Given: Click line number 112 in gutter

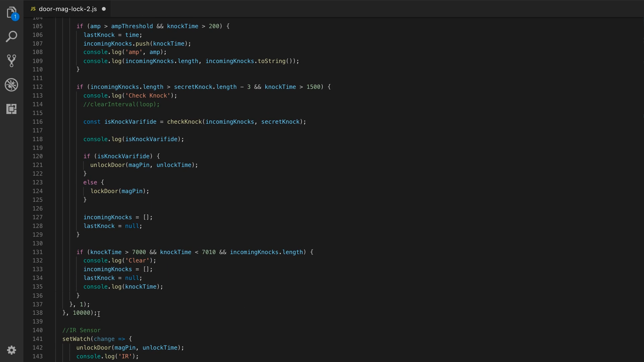Looking at the screenshot, I should pos(38,87).
